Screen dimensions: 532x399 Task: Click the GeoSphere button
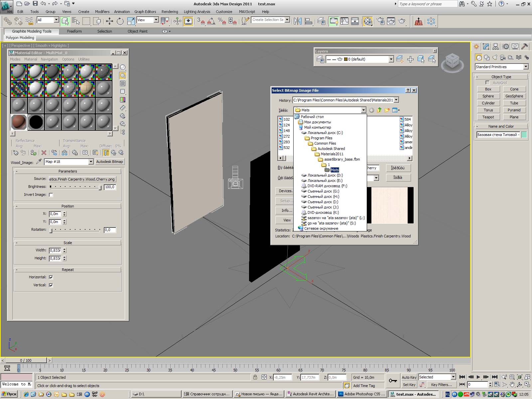(514, 96)
